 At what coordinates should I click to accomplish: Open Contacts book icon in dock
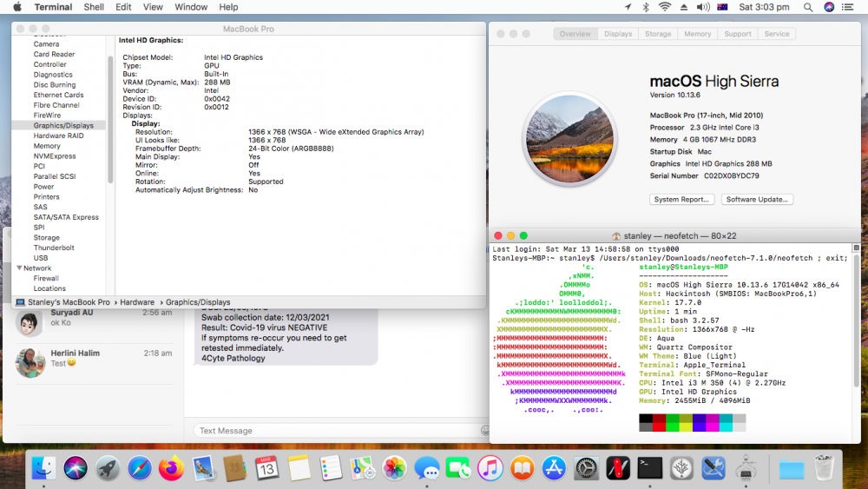click(x=234, y=468)
